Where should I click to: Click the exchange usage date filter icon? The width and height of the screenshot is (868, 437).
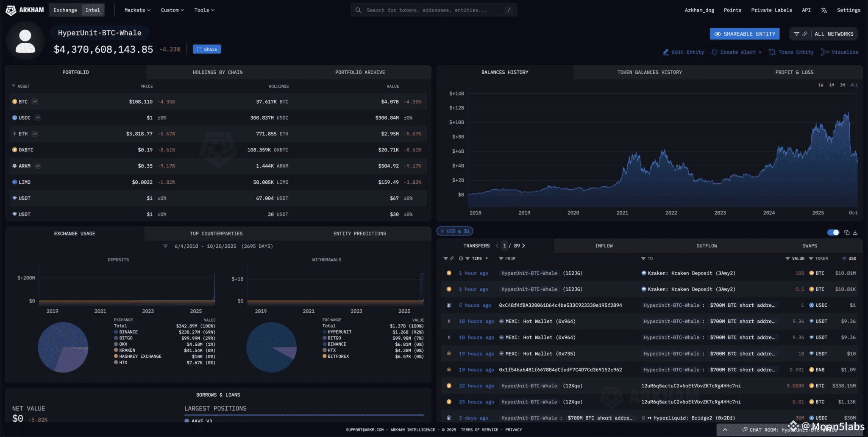tap(166, 246)
